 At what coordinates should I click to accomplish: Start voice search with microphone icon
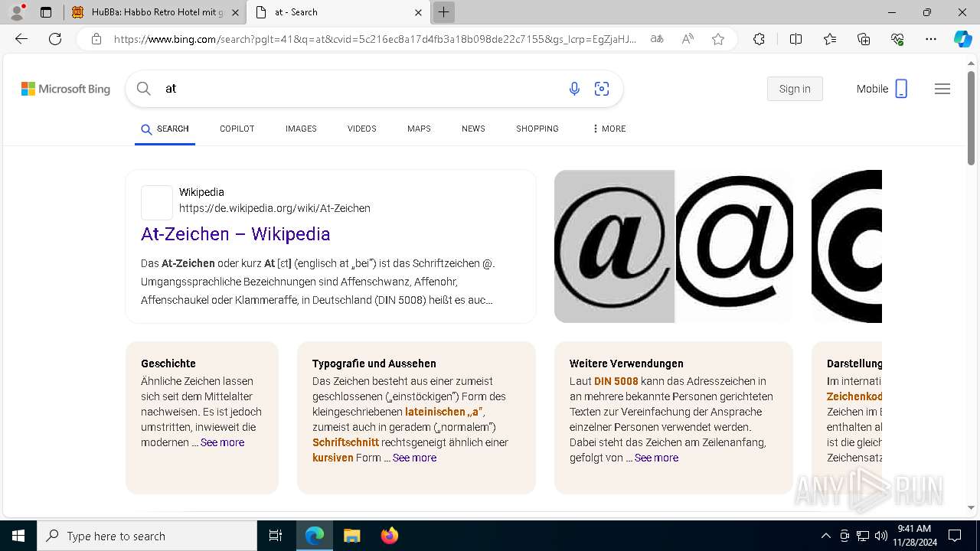coord(574,89)
